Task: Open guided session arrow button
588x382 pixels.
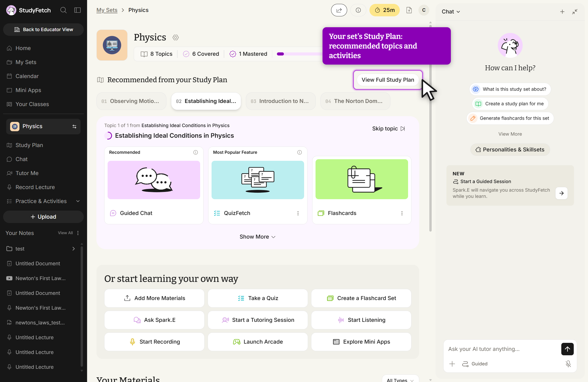Action: (561, 193)
